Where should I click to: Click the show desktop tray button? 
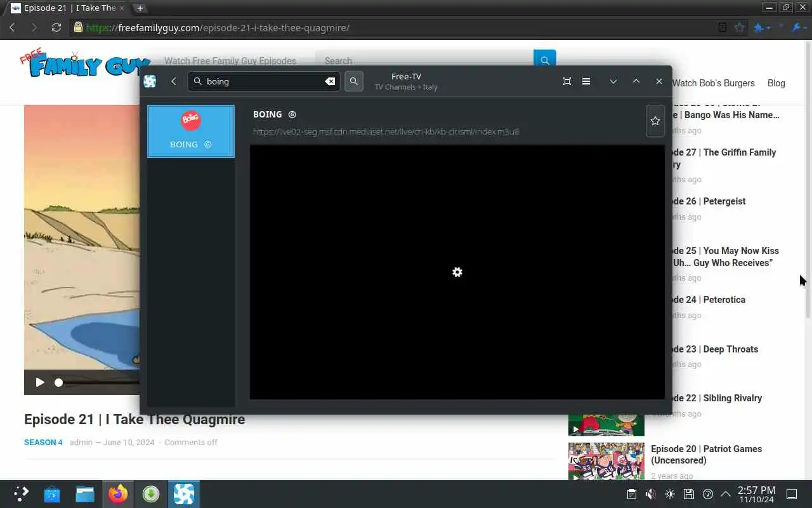pos(792,494)
